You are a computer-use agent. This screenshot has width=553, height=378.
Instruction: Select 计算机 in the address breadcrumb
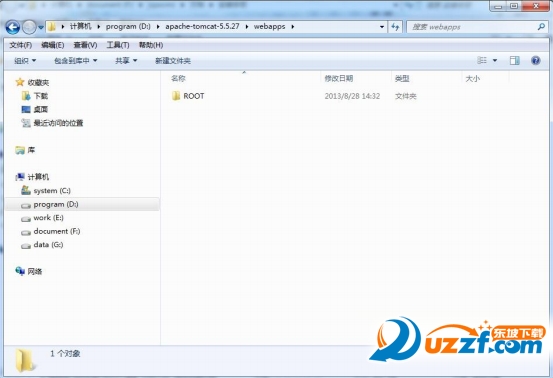point(80,26)
